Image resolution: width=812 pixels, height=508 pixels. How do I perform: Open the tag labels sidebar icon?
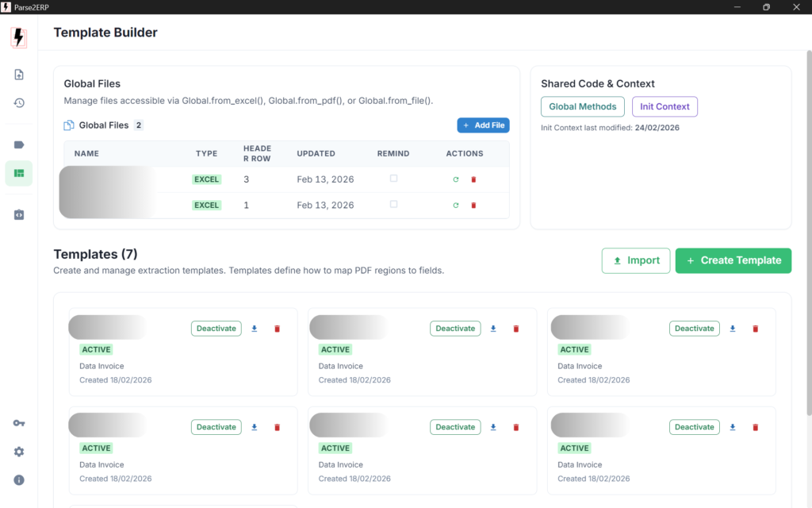coord(19,144)
